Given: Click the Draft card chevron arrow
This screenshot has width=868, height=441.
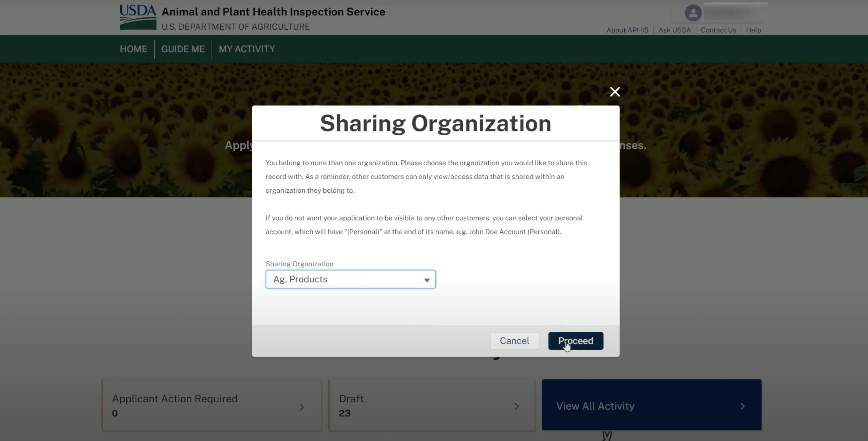Looking at the screenshot, I should tap(516, 406).
